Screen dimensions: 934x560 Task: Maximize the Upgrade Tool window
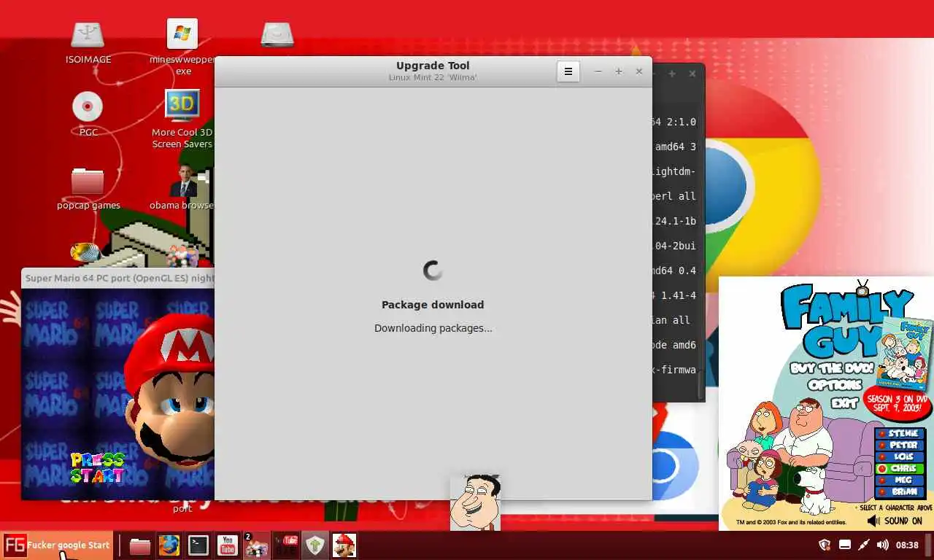619,71
